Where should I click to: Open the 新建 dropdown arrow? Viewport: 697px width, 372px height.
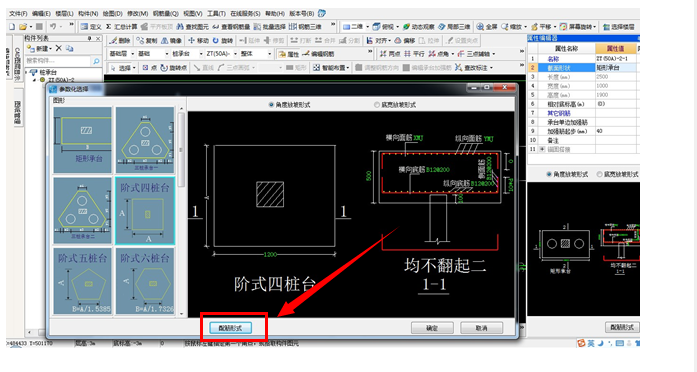coord(51,48)
